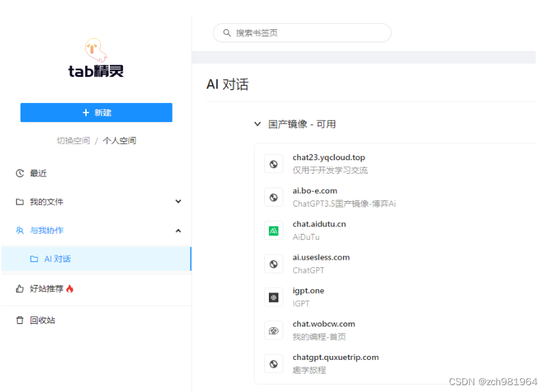Open the ai.usesless.com bookmark
548x392 pixels.
coord(321,257)
